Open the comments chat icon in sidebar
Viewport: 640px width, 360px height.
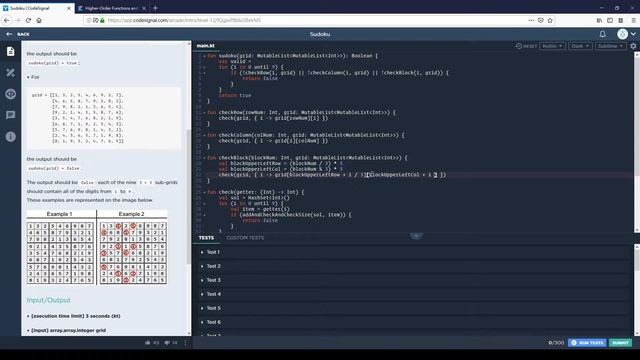[x=11, y=115]
